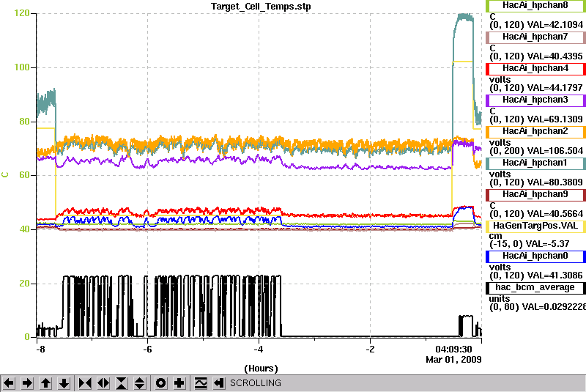586x392 pixels.
Task: Zoom in vertically with hourglass-shaped icon
Action: click(x=122, y=383)
